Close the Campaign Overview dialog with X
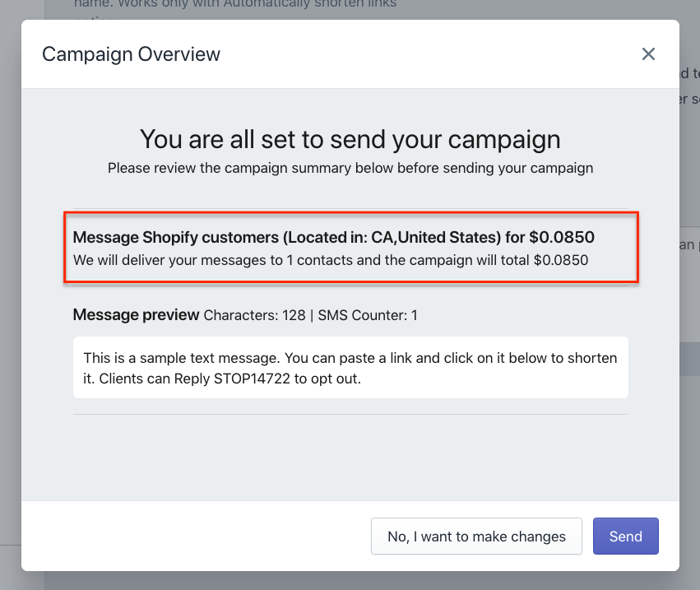700x590 pixels. pos(648,54)
